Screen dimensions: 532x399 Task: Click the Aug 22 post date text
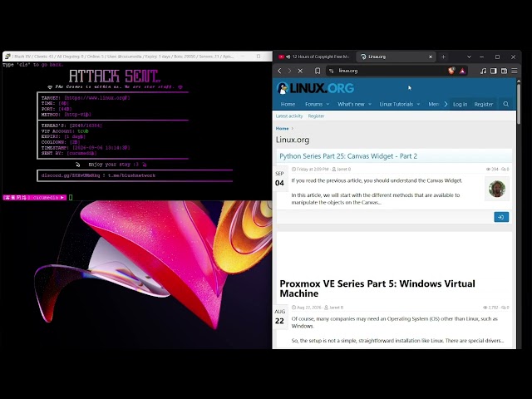[308, 308]
